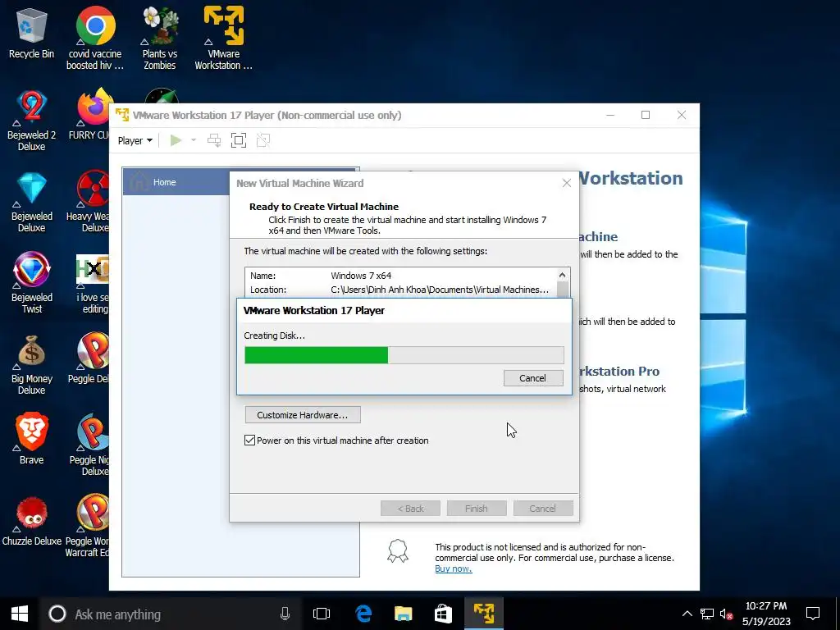Open the covid vaccine Chrome shortcut

click(95, 38)
